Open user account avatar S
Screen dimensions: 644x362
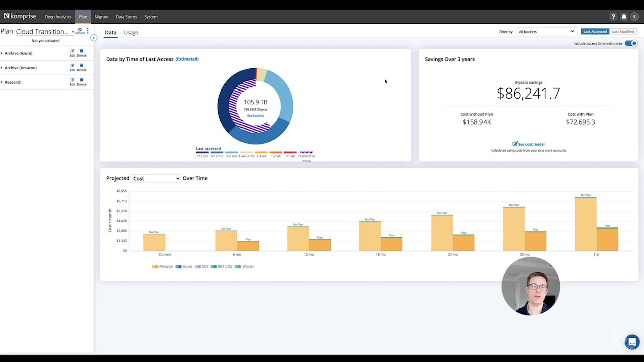coord(634,17)
